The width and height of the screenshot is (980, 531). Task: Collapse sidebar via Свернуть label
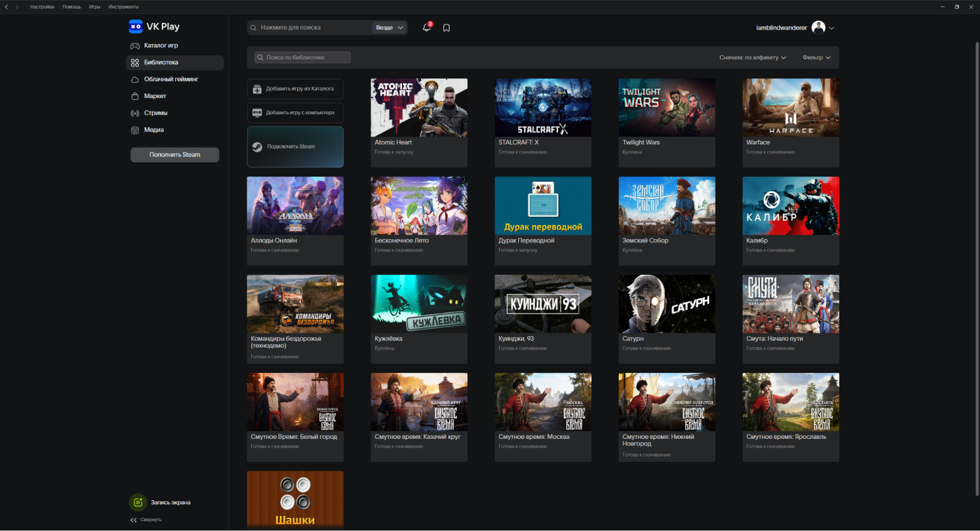tap(151, 520)
